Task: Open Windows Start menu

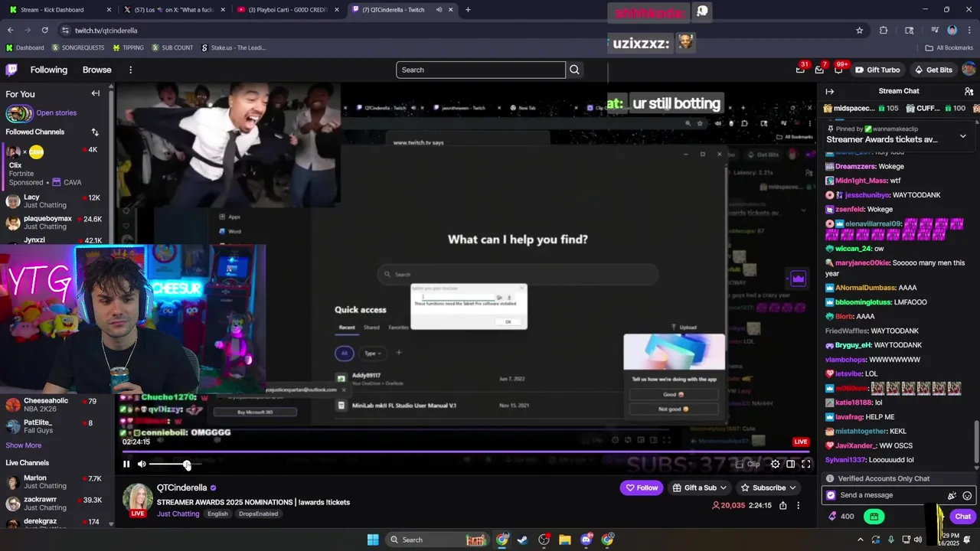Action: pos(373,540)
